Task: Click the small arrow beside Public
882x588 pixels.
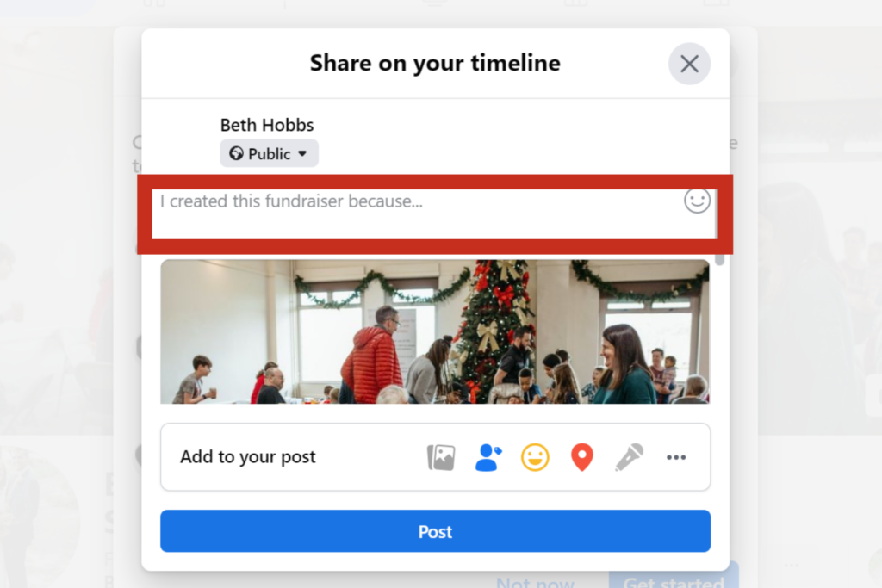Action: click(302, 154)
